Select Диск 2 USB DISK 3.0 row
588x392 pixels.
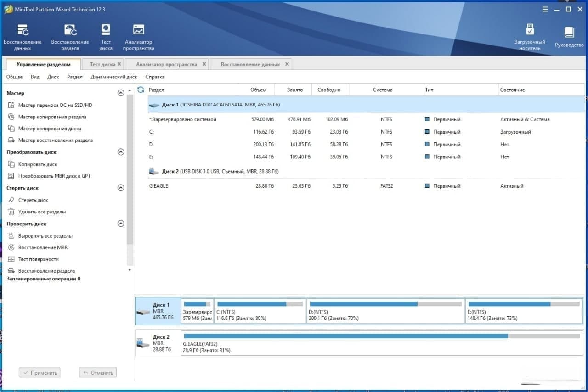tap(367, 171)
